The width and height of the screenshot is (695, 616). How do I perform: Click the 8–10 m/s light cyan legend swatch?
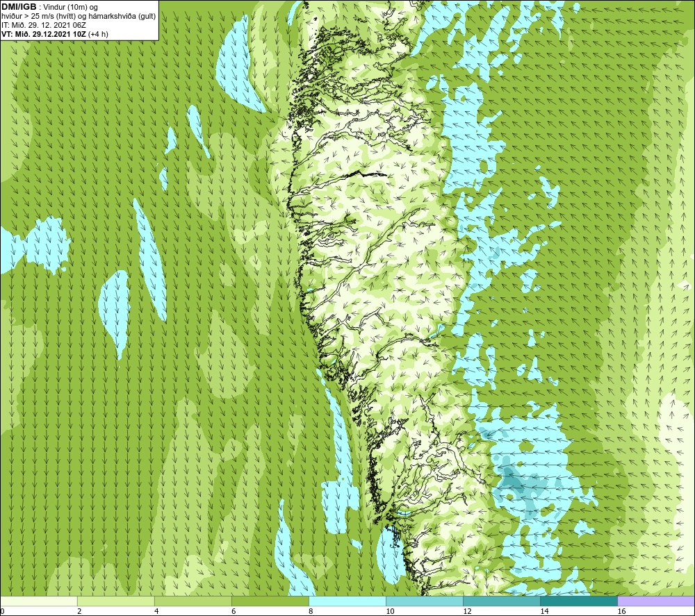[347, 601]
